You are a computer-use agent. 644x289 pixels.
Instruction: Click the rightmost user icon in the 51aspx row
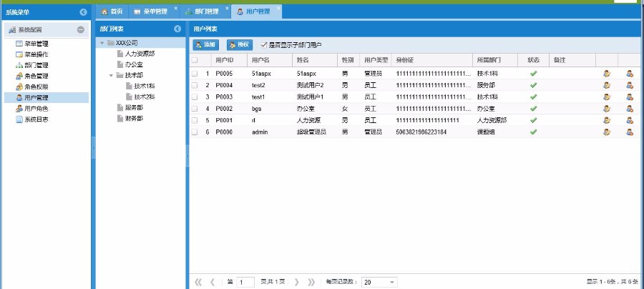pos(630,73)
